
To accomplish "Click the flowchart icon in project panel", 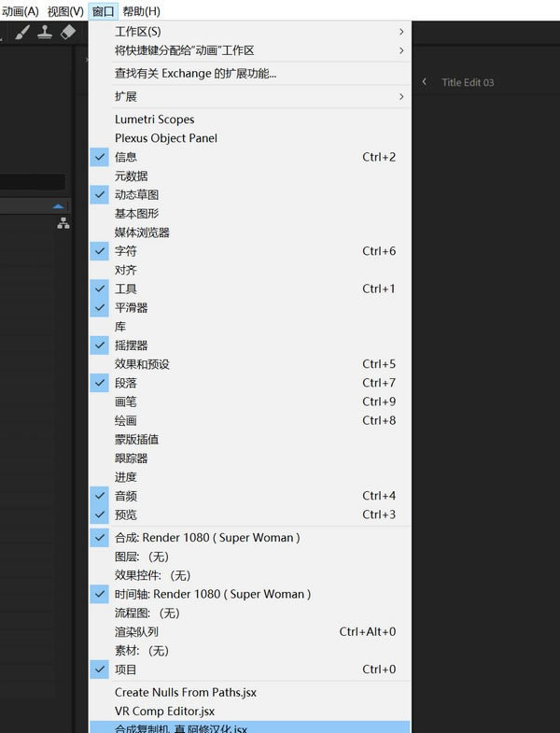I will click(x=63, y=224).
